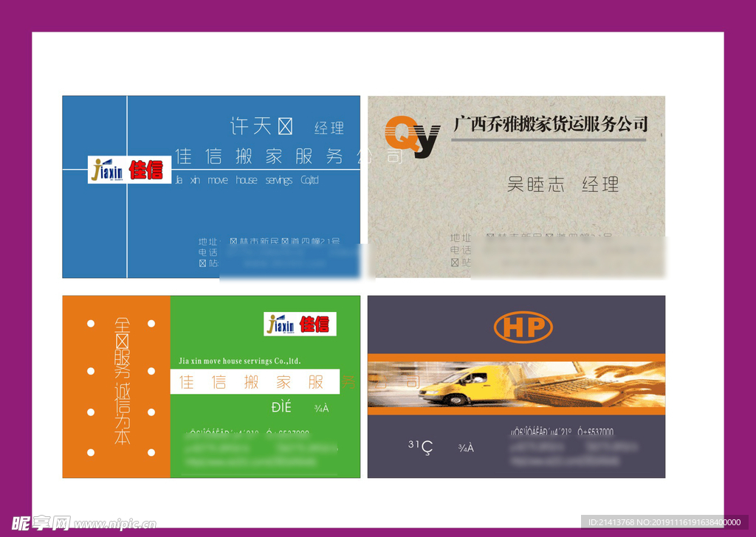This screenshot has height=537, width=756.
Task: Click "Jia xin move house servings Co.,ltd." on green card
Action: point(240,361)
